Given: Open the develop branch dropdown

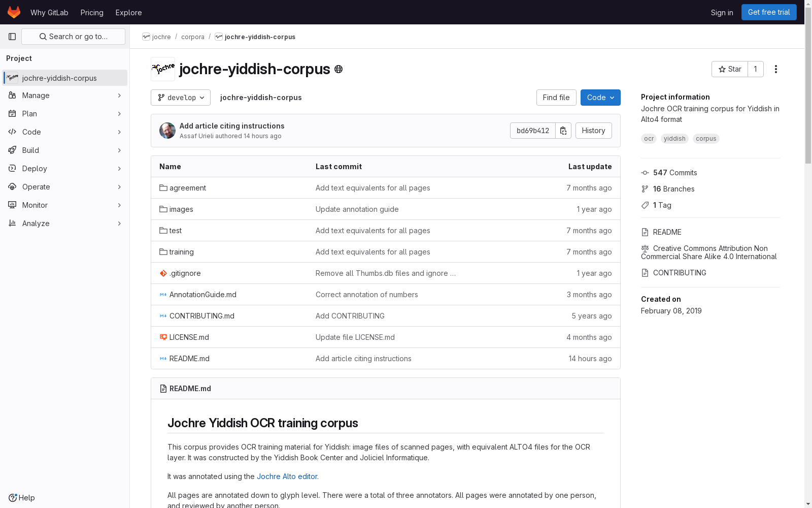Looking at the screenshot, I should pos(181,98).
